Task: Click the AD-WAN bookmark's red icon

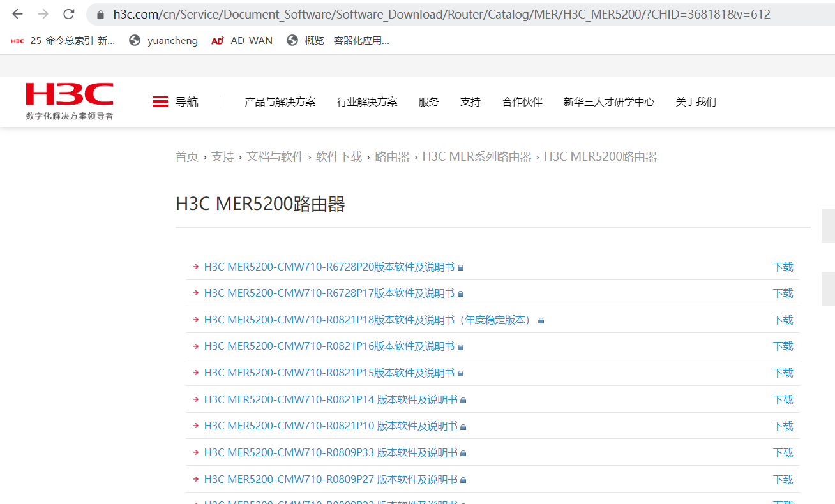Action: click(x=218, y=41)
